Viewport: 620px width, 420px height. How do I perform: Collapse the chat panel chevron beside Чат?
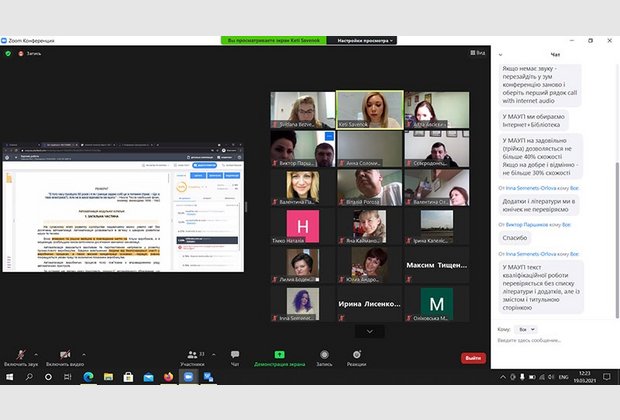[501, 55]
